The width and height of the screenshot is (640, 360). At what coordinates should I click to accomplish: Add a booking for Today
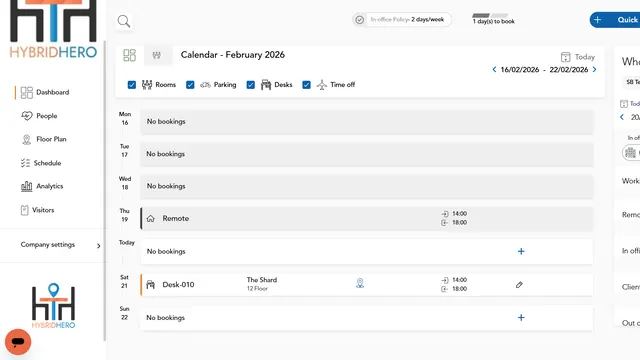pos(521,251)
